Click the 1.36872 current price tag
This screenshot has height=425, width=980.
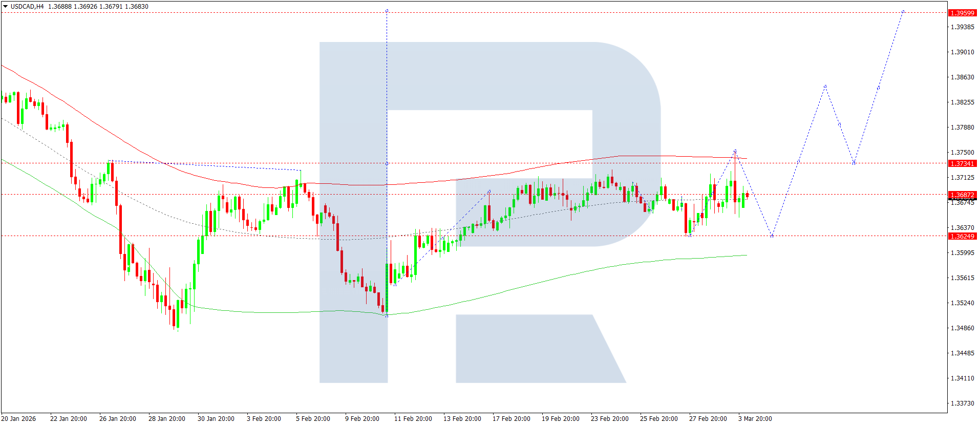(x=962, y=195)
